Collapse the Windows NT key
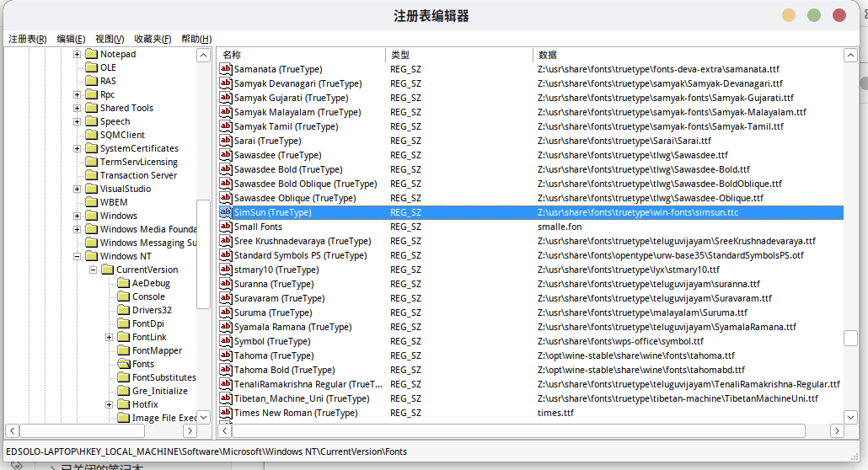 pos(77,256)
